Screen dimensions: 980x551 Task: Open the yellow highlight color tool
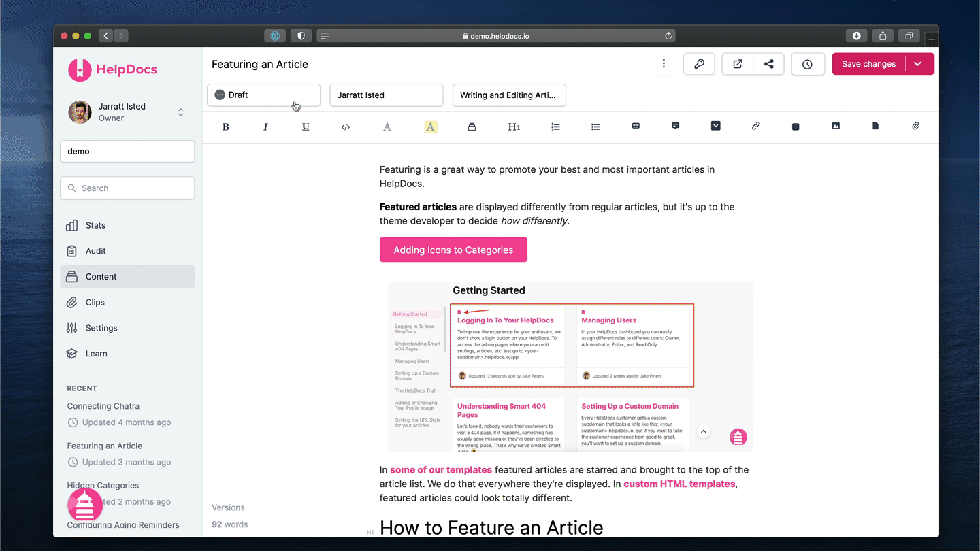(430, 127)
